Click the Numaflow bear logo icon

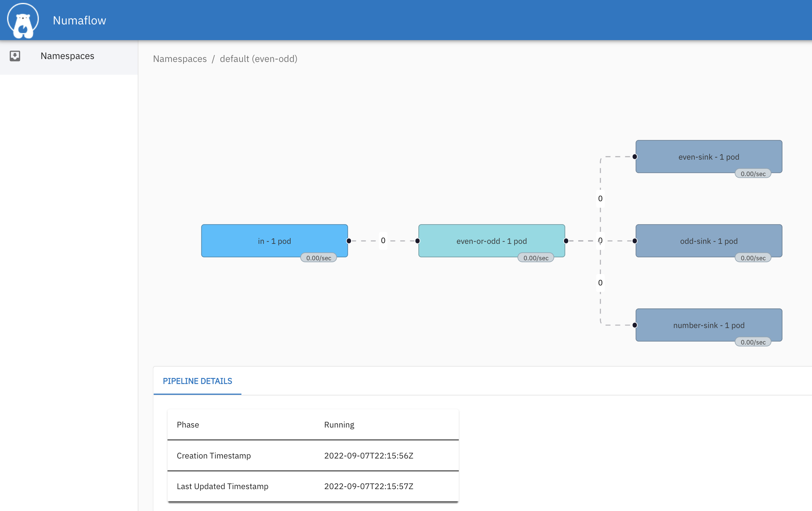23,20
